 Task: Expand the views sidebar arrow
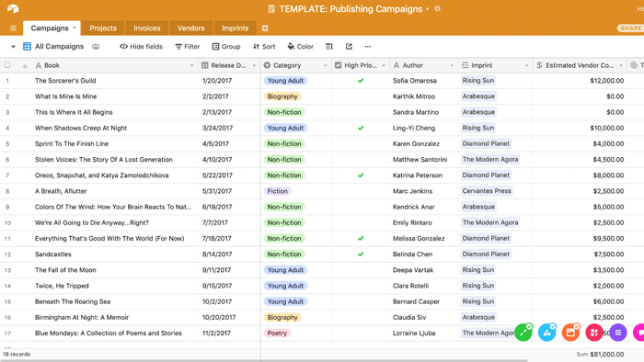click(x=13, y=47)
